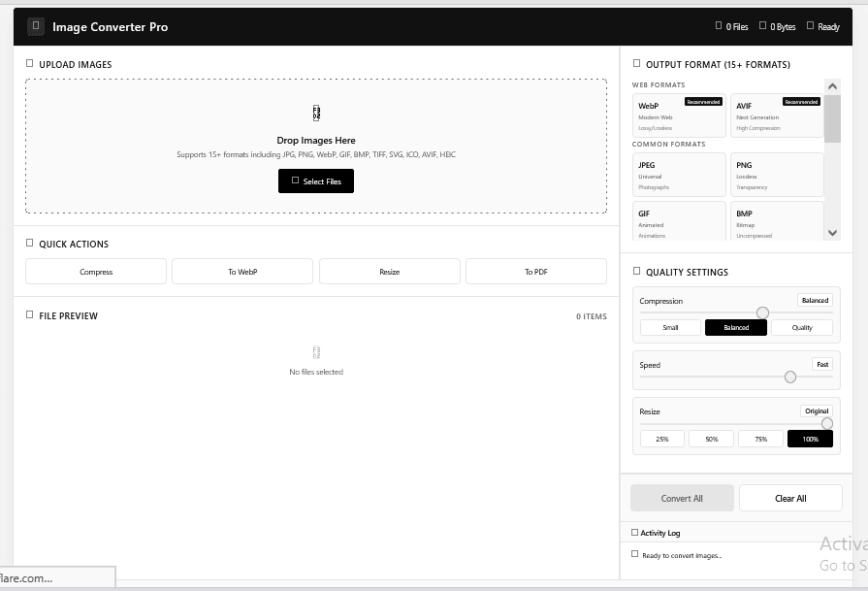Open the Select Files button
This screenshot has height=591, width=868.
(316, 181)
